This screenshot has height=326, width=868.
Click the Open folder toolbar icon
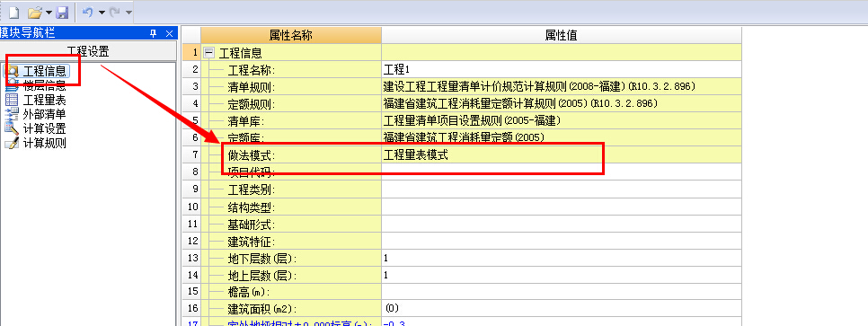point(35,12)
